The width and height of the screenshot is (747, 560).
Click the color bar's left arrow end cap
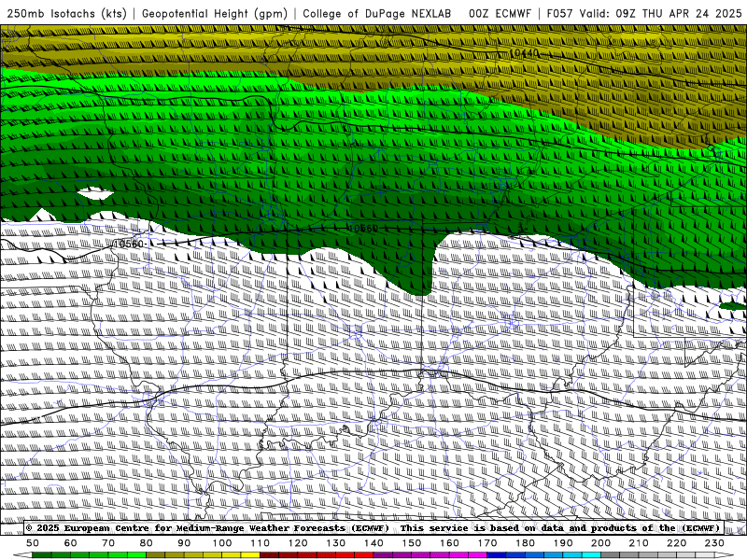(22, 555)
